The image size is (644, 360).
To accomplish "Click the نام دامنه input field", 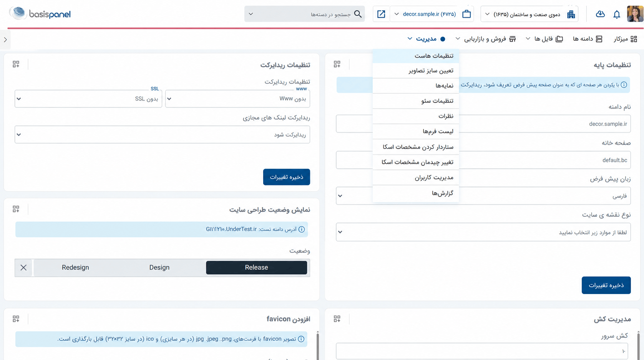I will 483,124.
